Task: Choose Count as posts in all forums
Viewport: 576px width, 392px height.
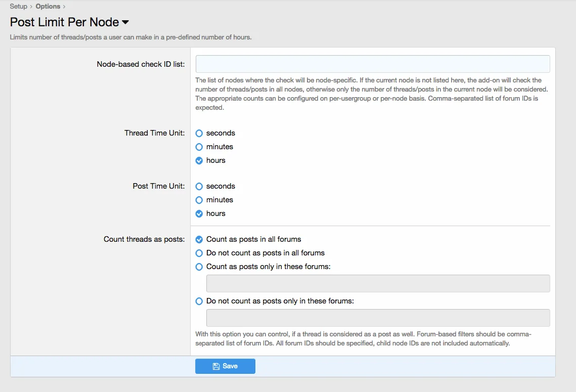Action: (x=199, y=239)
